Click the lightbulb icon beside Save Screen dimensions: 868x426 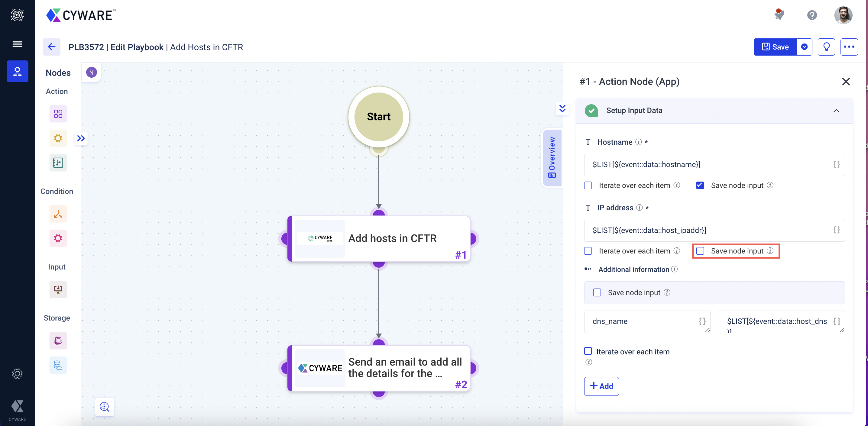coord(826,47)
